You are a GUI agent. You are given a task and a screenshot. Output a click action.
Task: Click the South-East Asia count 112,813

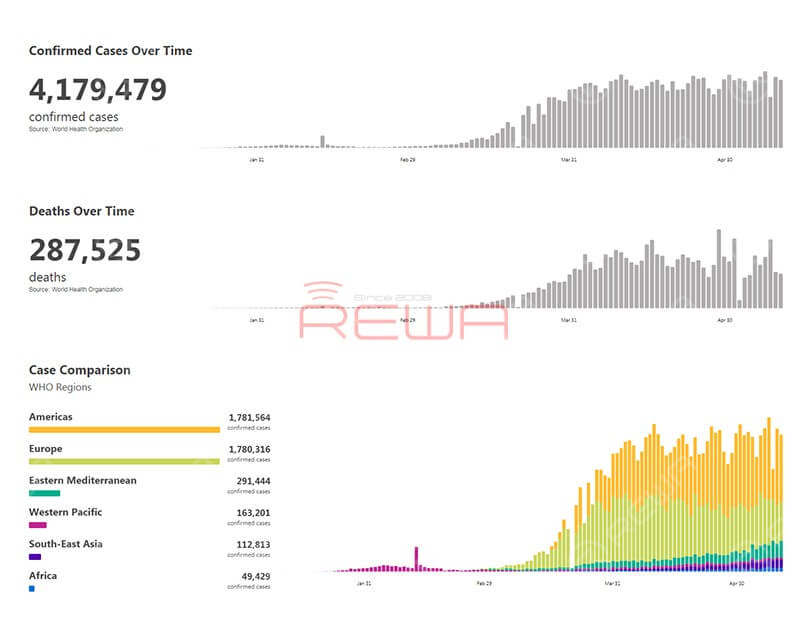[253, 544]
